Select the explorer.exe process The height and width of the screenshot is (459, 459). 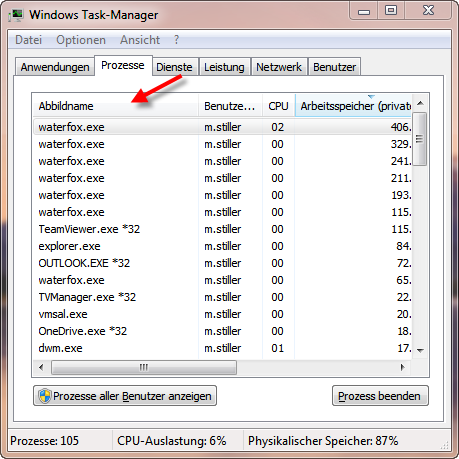(x=222, y=246)
